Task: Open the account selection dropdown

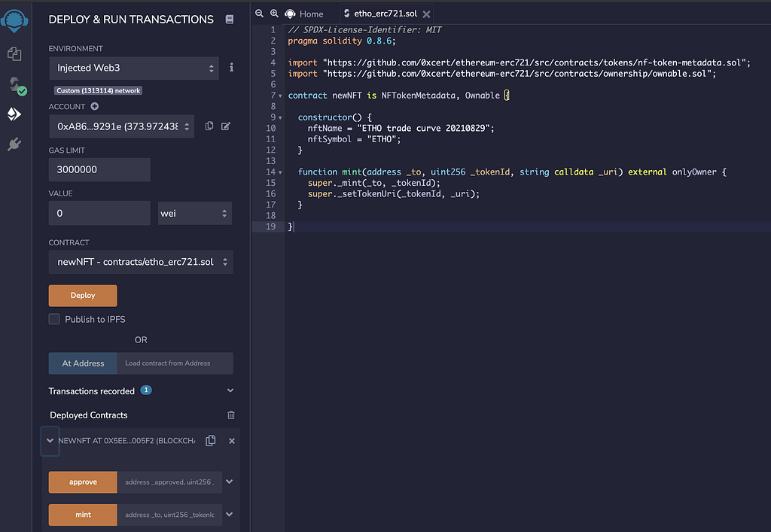Action: [x=121, y=126]
